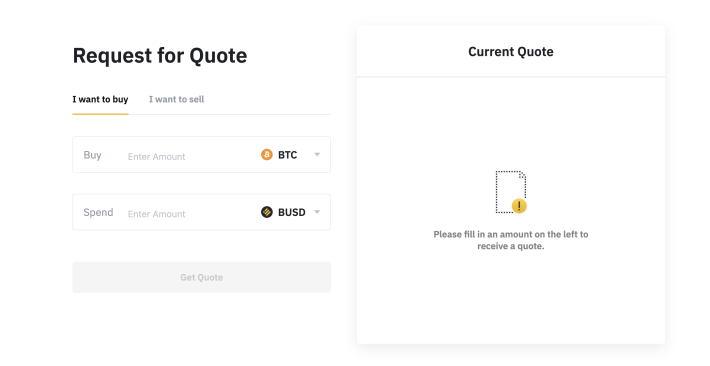Viewport: 710px width, 366px height.
Task: Click the dotted empty document icon
Action: click(510, 192)
